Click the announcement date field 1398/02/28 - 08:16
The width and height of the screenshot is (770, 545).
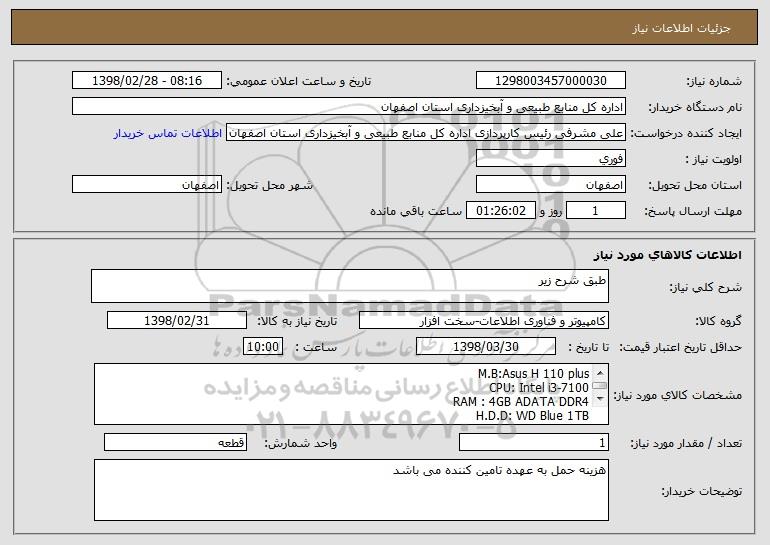[x=147, y=81]
